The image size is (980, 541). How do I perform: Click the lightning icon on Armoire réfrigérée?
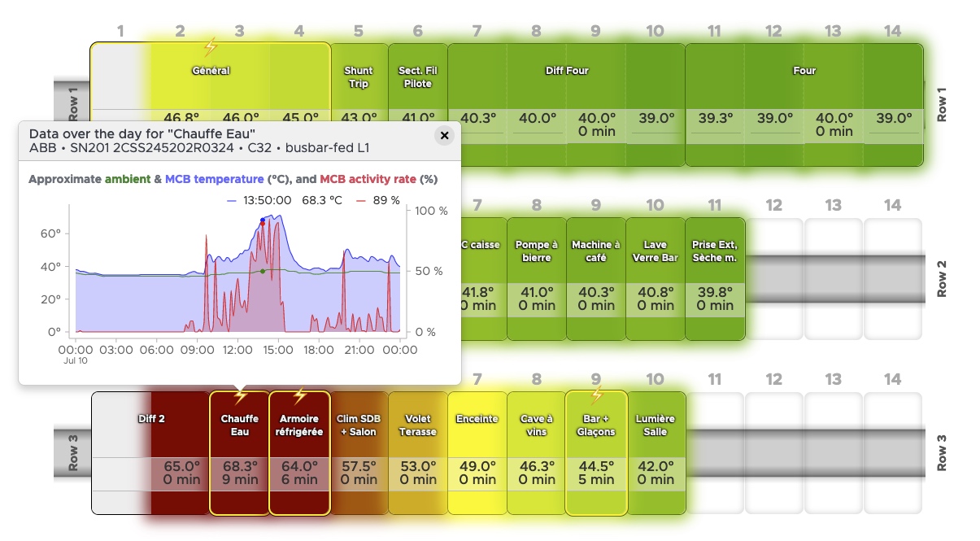[300, 395]
